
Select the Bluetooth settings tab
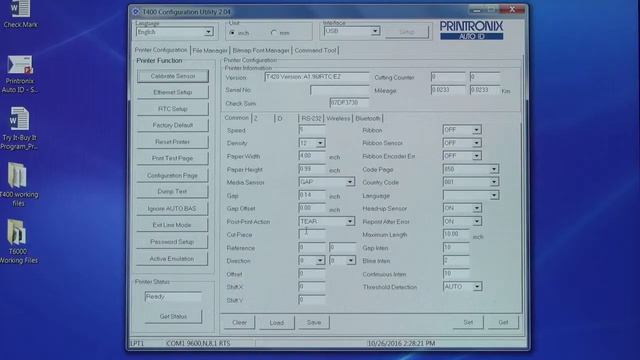[x=367, y=118]
